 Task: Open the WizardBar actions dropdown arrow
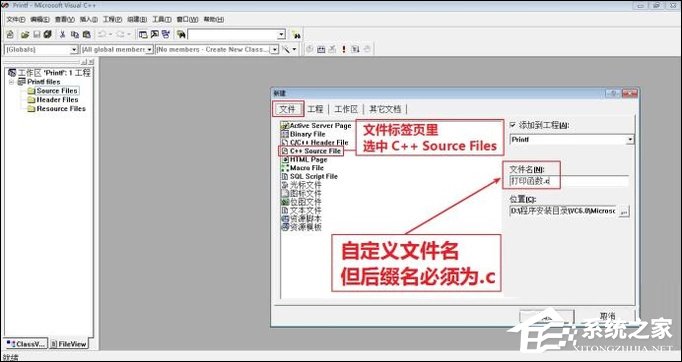(294, 49)
